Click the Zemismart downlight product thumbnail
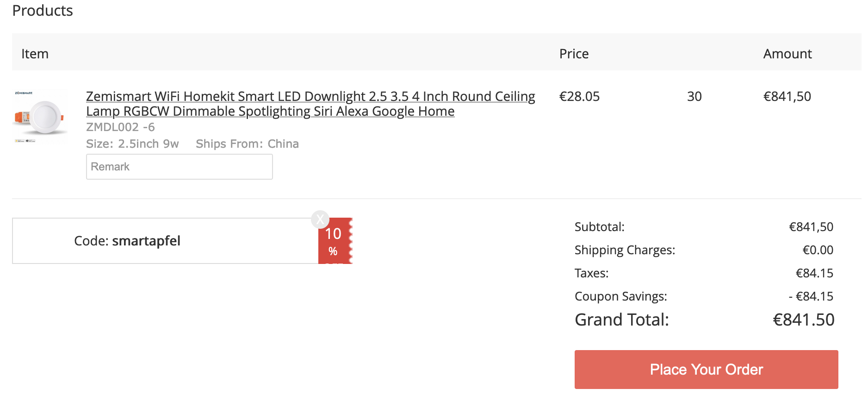 [40, 117]
